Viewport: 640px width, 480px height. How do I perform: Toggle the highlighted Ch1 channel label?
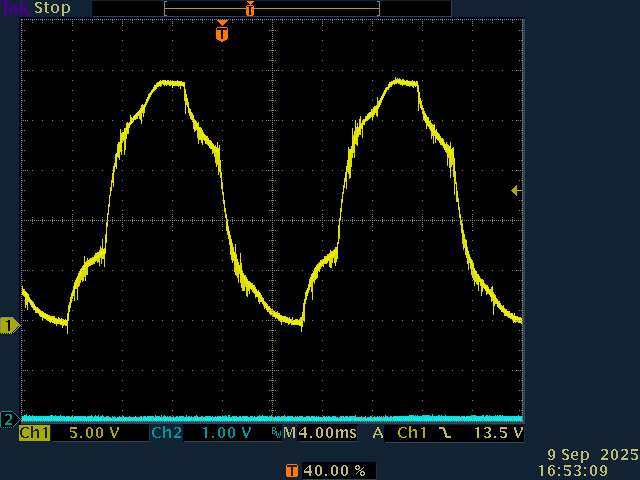click(x=34, y=433)
